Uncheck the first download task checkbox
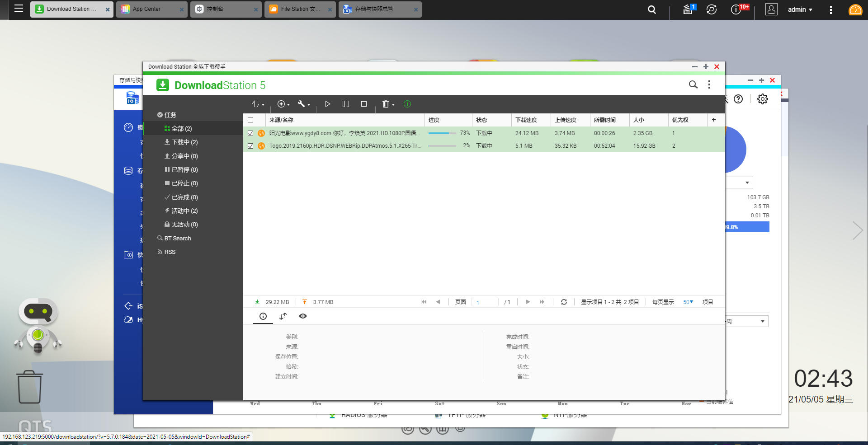Screen dimensions: 868x445 tap(250, 133)
